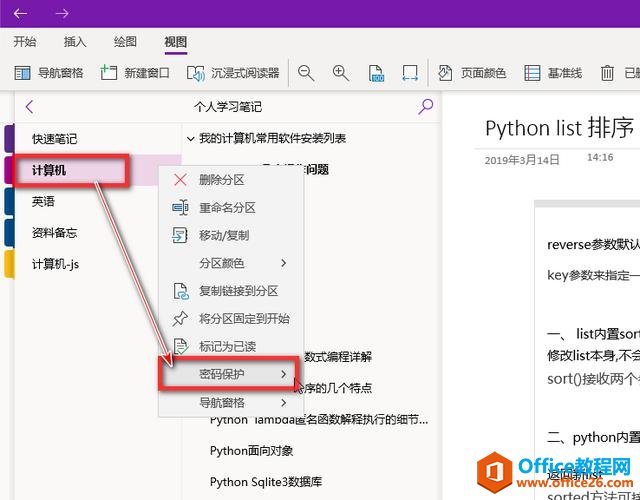The height and width of the screenshot is (500, 640).
Task: Open the Python Sqlite3数据库 page
Action: (x=266, y=482)
